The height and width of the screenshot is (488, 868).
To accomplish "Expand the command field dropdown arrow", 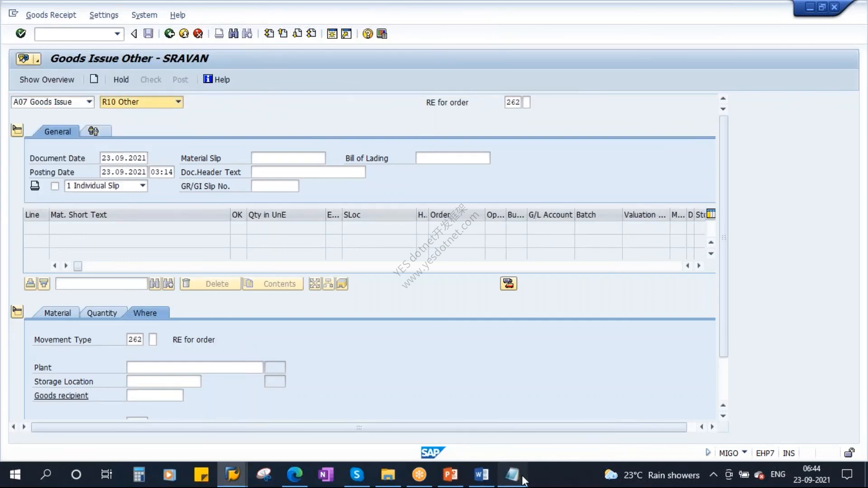I will pyautogui.click(x=117, y=34).
